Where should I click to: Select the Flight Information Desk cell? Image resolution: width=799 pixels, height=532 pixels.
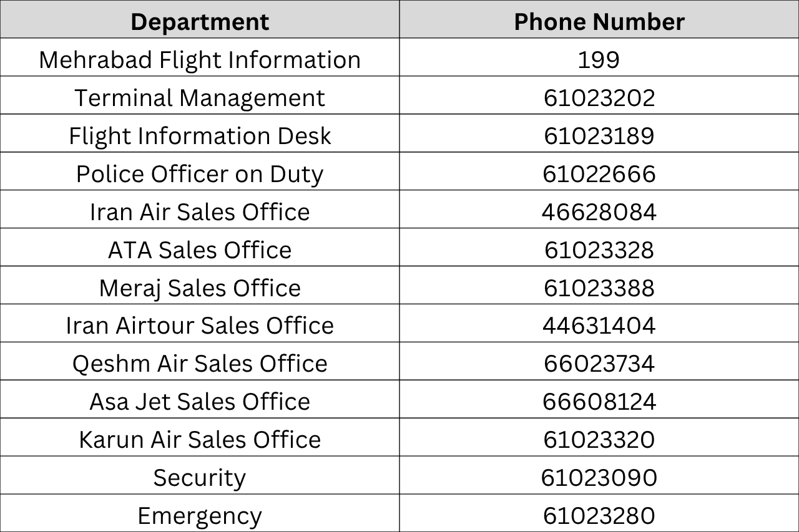click(x=200, y=136)
